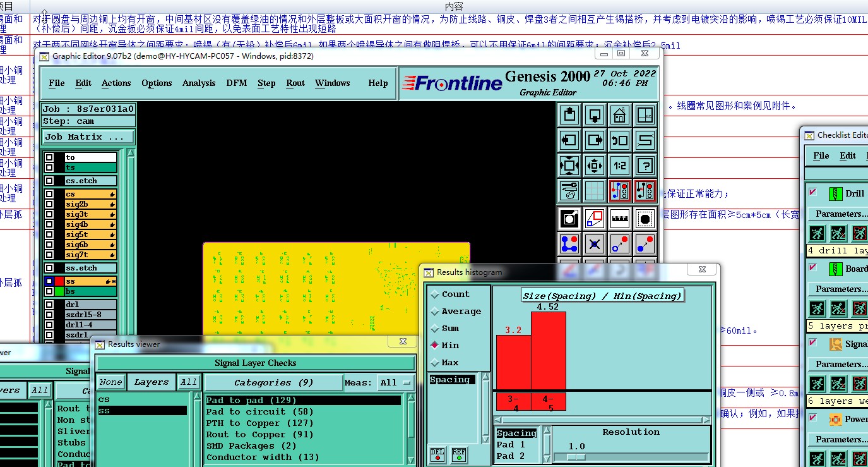Click the 4.52 histogram bar
This screenshot has height=467, width=868.
[549, 351]
